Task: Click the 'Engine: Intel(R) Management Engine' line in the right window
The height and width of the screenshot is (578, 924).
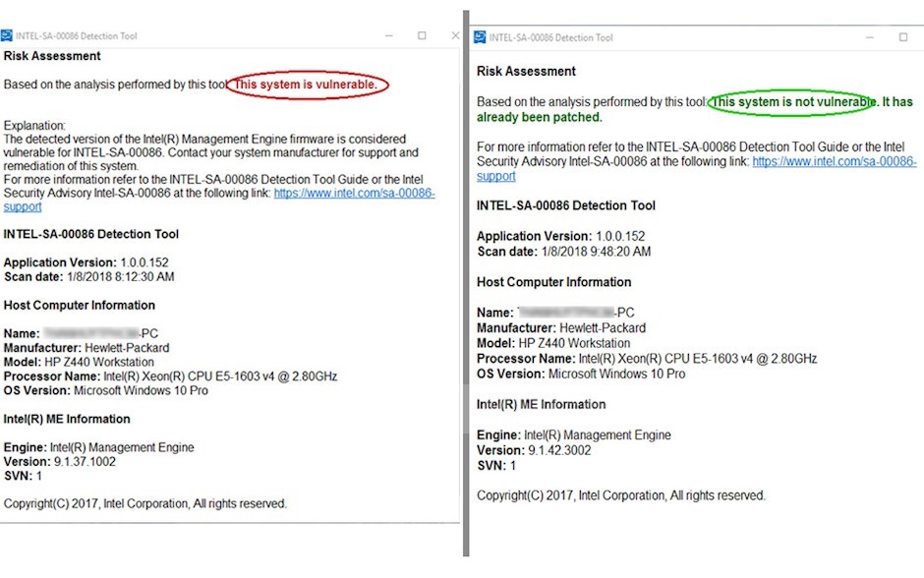Action: 574,435
